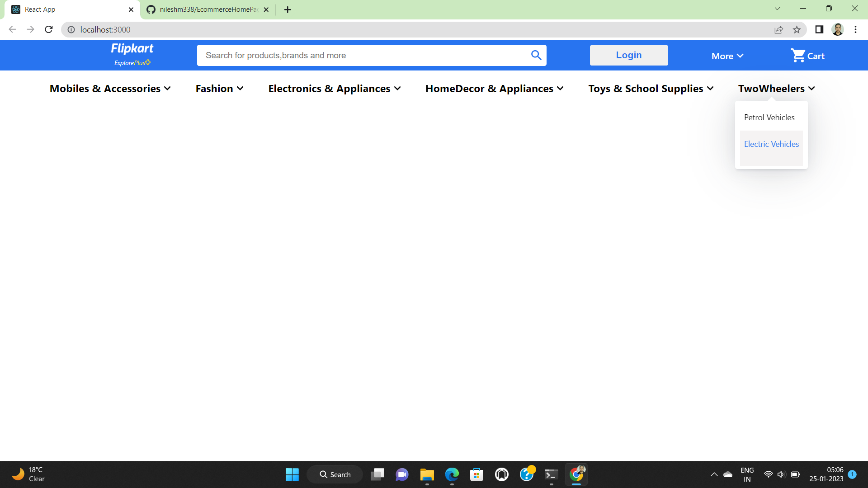Click the Login button

[628, 55]
